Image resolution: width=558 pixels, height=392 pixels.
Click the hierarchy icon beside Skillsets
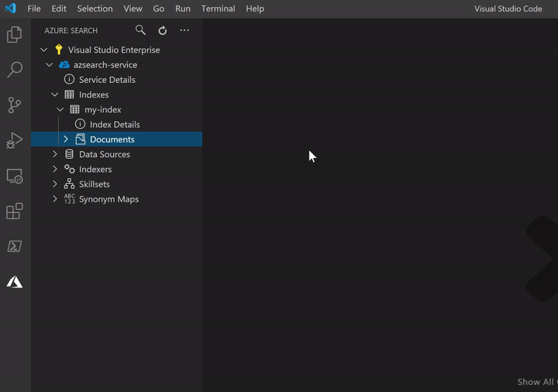69,184
